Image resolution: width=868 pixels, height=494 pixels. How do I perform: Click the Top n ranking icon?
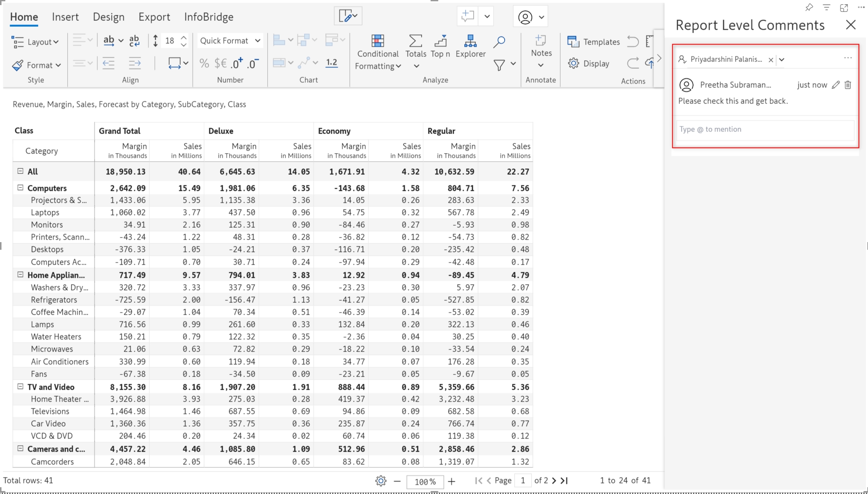pos(440,41)
